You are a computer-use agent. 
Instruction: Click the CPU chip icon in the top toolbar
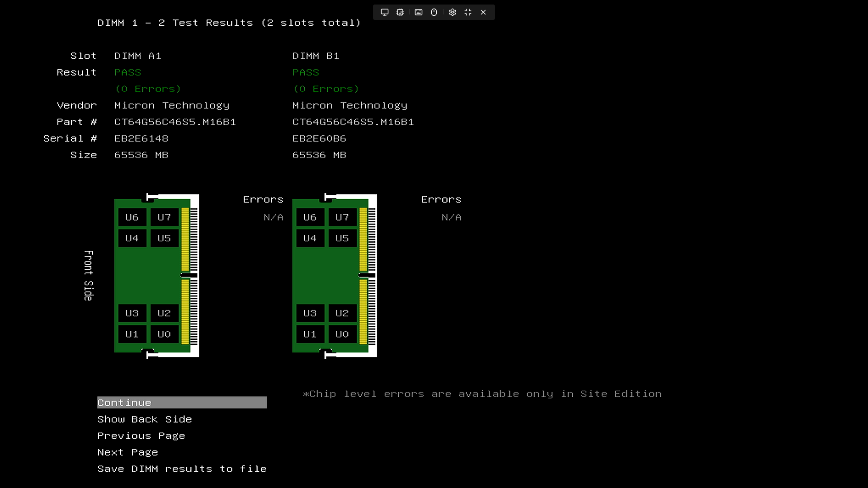pos(400,12)
